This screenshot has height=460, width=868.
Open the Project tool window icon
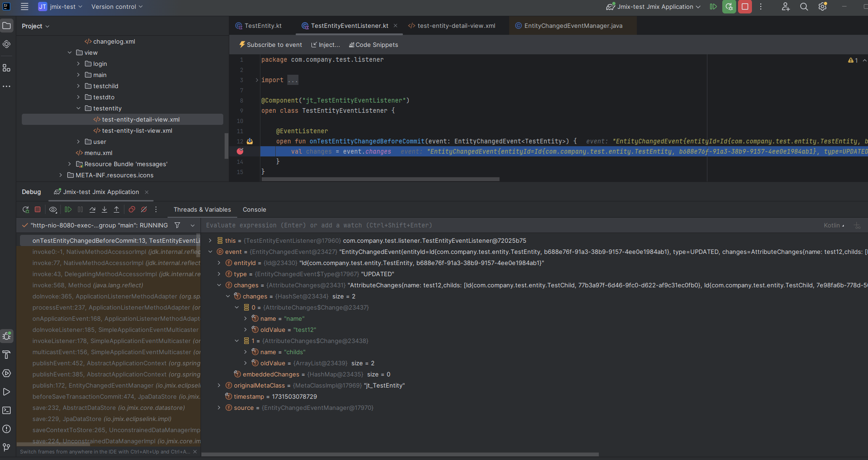point(6,26)
